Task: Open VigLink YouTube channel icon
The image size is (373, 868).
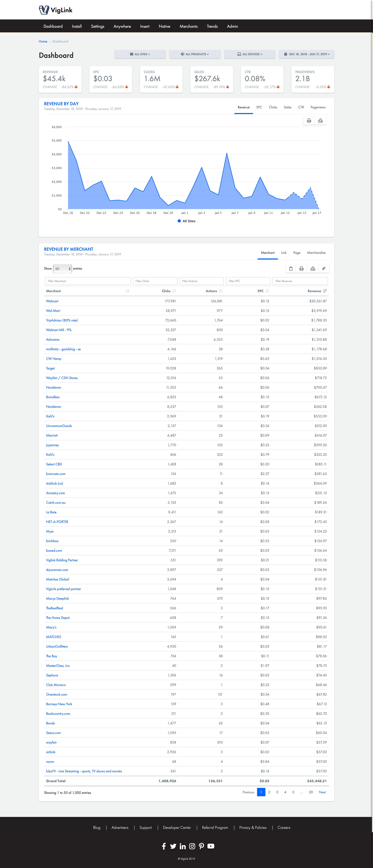Action: click(x=211, y=846)
